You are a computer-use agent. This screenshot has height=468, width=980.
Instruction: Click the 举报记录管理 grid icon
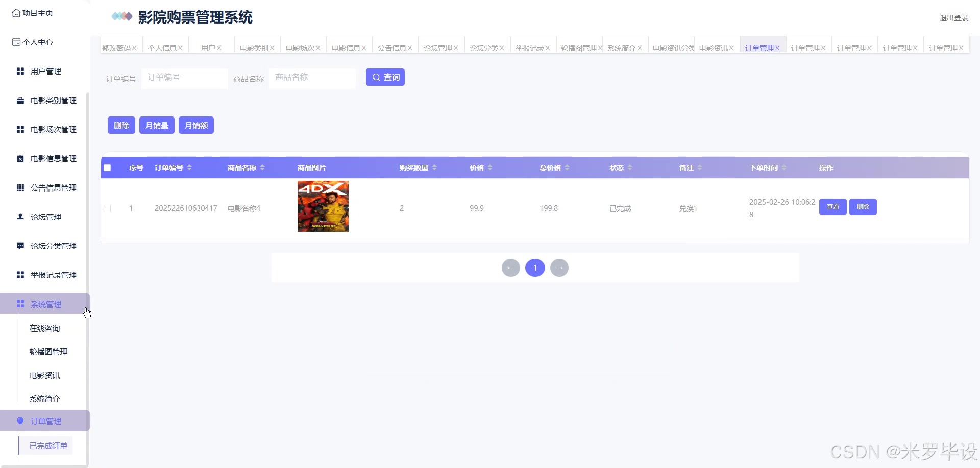pos(20,275)
